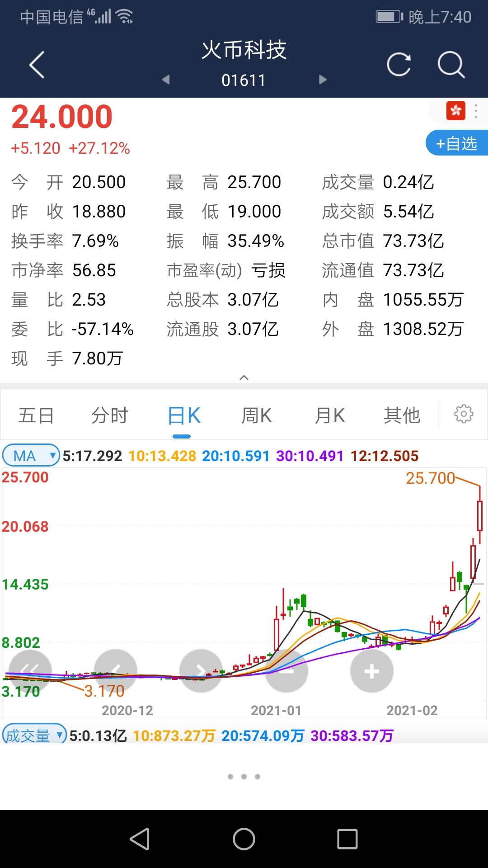The width and height of the screenshot is (488, 868).
Task: Tap the 市净率 value 56.85
Action: point(94,270)
